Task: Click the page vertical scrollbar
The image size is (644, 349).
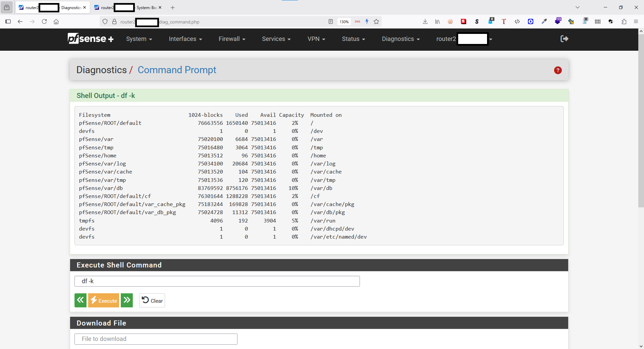Action: [x=641, y=121]
